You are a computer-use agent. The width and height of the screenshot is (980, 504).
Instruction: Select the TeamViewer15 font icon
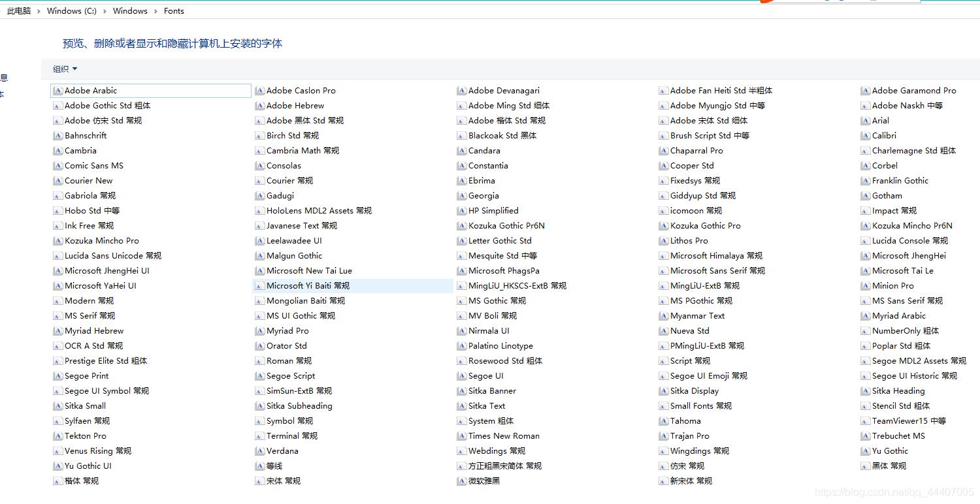point(865,421)
